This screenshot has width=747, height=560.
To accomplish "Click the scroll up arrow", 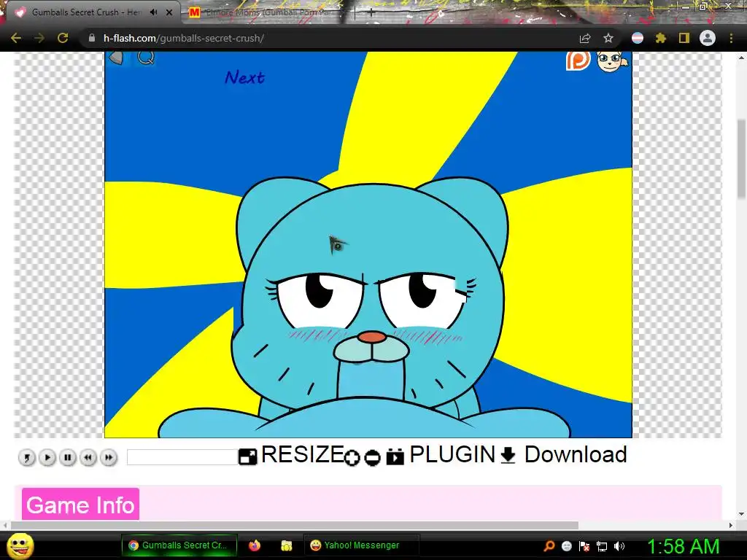I will (741, 58).
